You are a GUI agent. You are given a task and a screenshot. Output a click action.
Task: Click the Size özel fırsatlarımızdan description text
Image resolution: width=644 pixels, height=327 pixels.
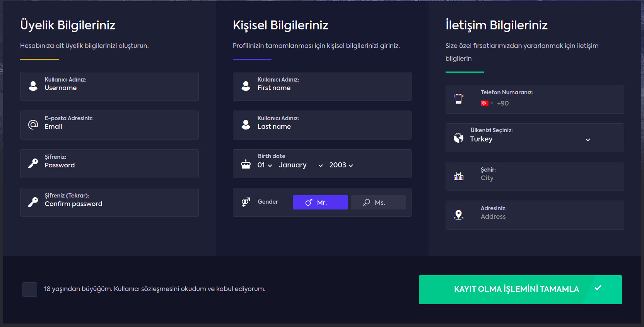522,52
